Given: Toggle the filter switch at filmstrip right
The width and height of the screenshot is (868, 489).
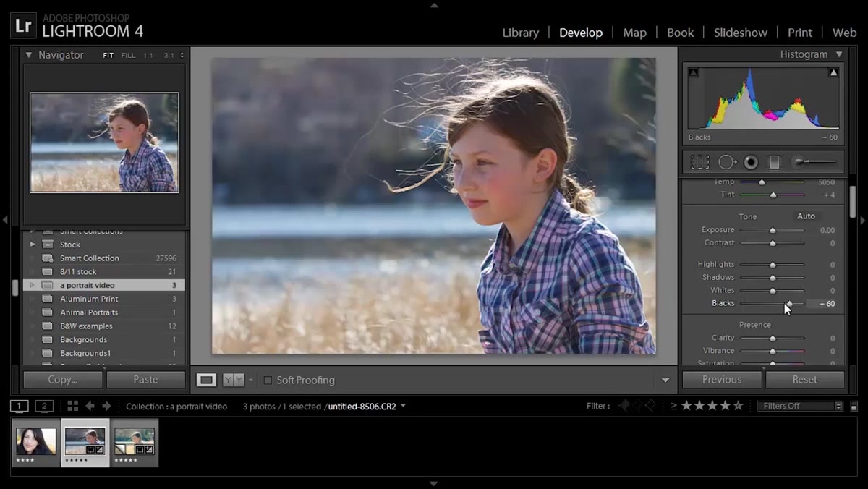Looking at the screenshot, I should 854,407.
